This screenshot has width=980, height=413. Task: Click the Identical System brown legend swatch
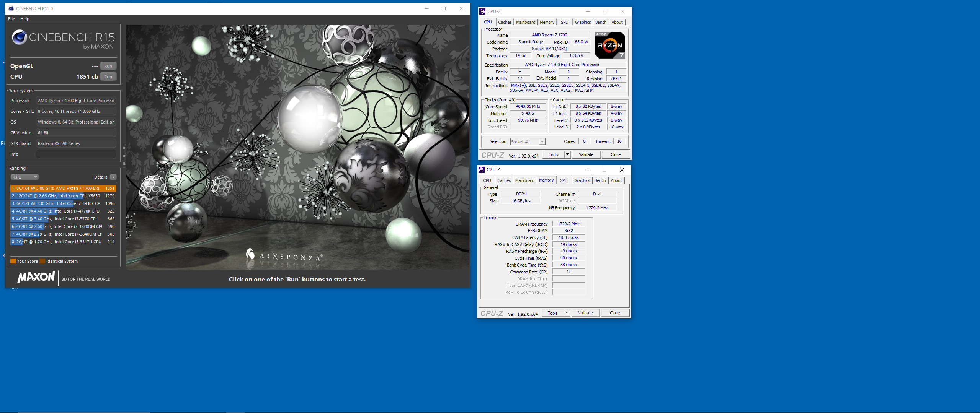tap(42, 261)
